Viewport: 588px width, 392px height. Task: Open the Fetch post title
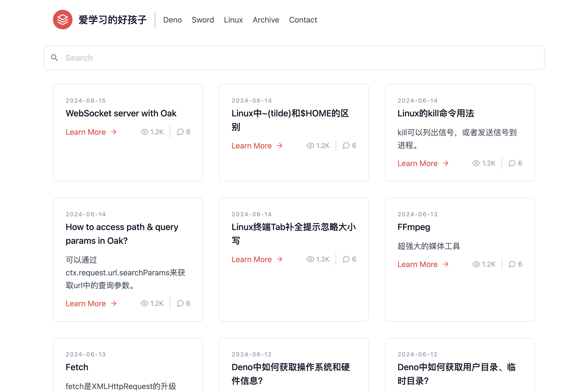[77, 367]
